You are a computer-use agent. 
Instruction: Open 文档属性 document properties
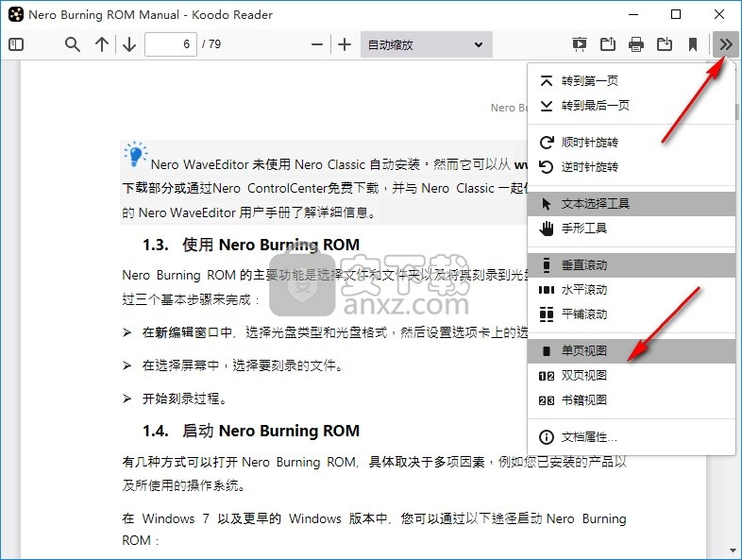(632, 437)
